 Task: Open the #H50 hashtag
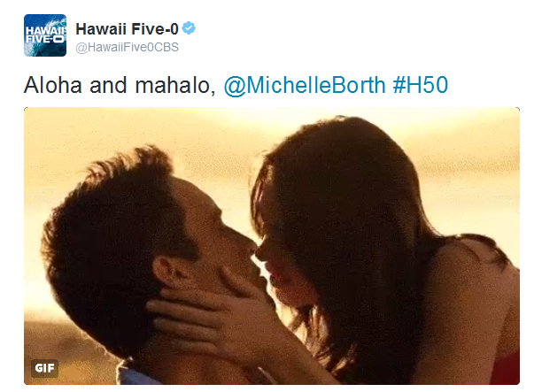[x=421, y=85]
